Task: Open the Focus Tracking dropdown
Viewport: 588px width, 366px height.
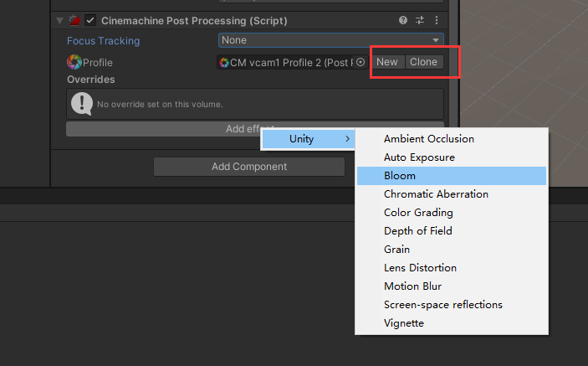Action: click(x=330, y=40)
